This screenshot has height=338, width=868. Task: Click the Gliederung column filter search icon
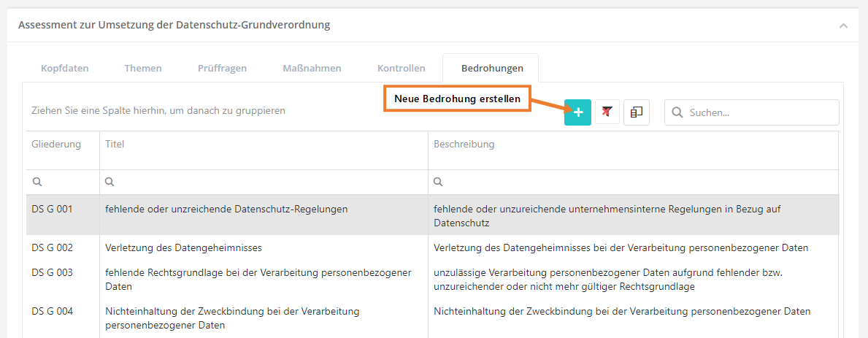pos(37,182)
